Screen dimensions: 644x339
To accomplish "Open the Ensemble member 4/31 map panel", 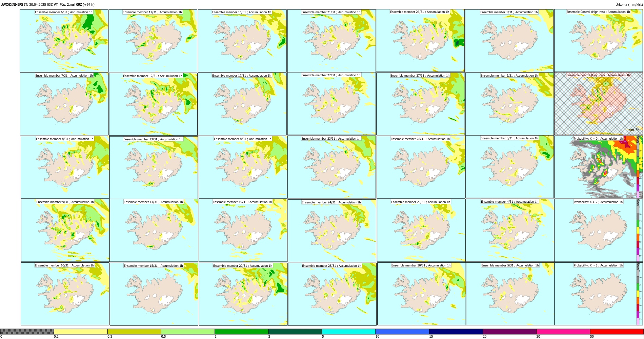I will (x=510, y=230).
